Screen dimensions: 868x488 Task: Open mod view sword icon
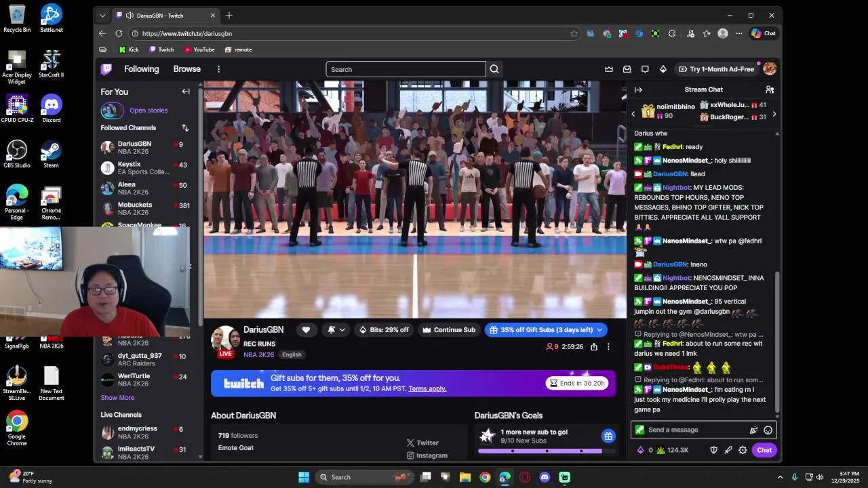click(x=728, y=450)
